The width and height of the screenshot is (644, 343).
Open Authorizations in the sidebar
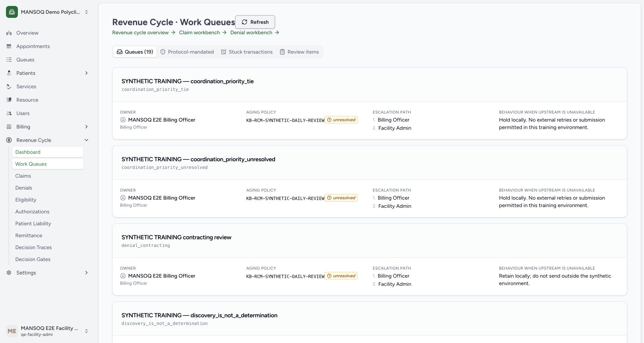tap(48, 212)
